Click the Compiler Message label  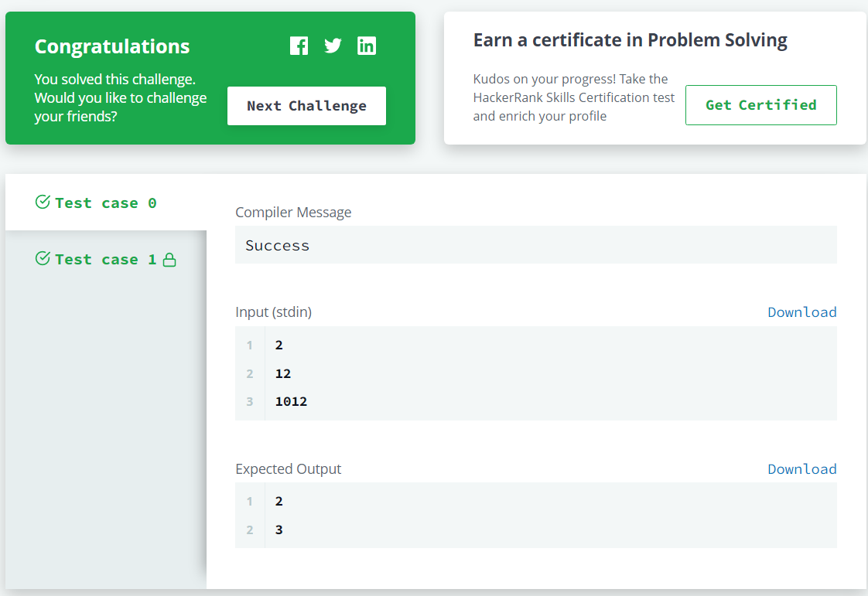coord(293,213)
